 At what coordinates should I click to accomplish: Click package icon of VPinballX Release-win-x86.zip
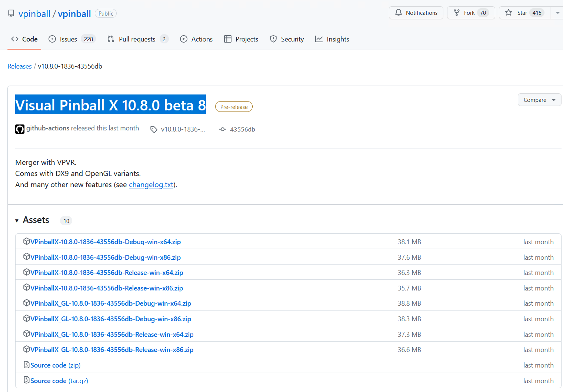coord(26,288)
